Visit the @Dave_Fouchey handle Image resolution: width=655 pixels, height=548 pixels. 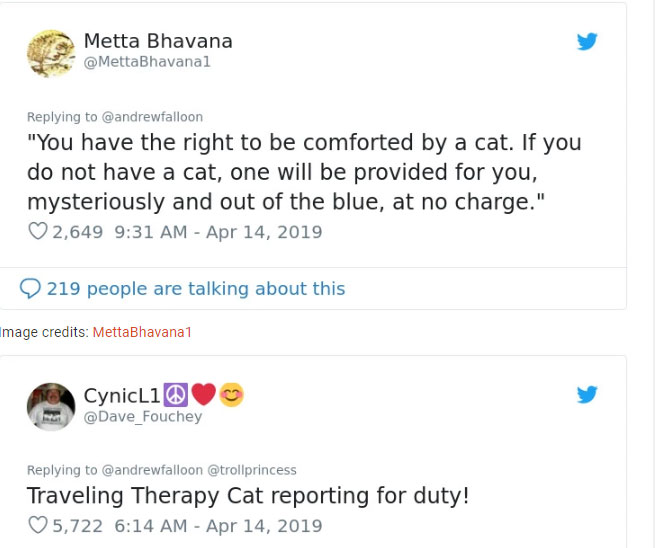click(142, 416)
